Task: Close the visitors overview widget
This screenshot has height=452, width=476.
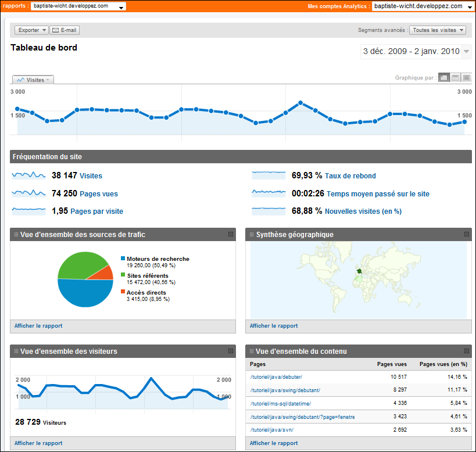Action: 231,351
